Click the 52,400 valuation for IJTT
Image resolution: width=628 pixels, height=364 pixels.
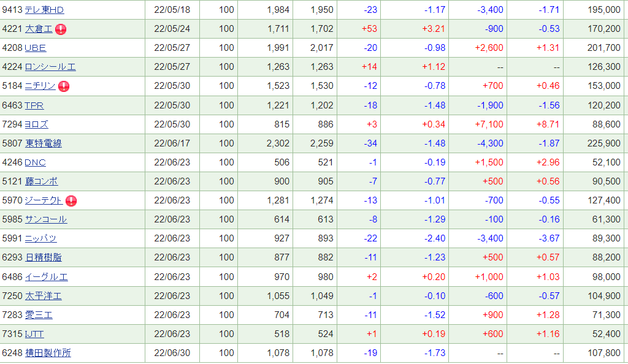click(x=607, y=334)
